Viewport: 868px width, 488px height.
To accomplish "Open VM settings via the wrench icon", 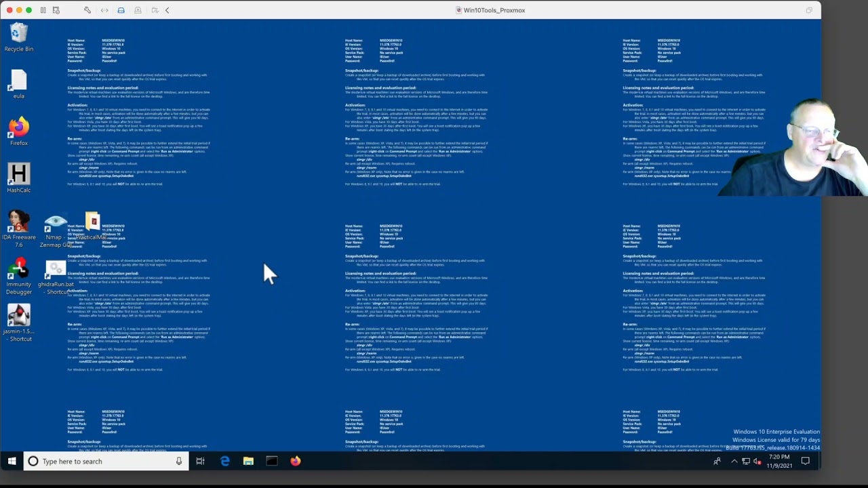I will tap(87, 10).
